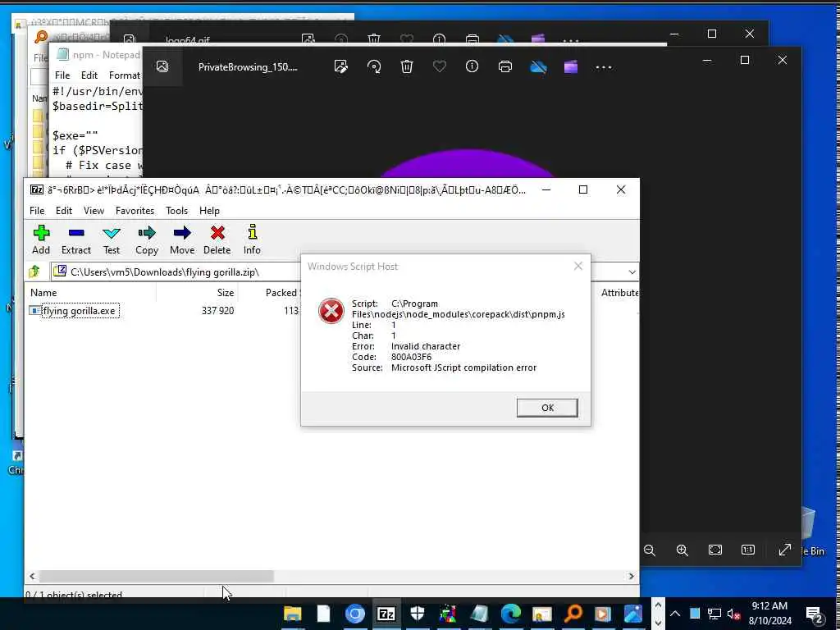Open the Format menu in npm Notepad
The width and height of the screenshot is (840, 630).
click(x=125, y=75)
